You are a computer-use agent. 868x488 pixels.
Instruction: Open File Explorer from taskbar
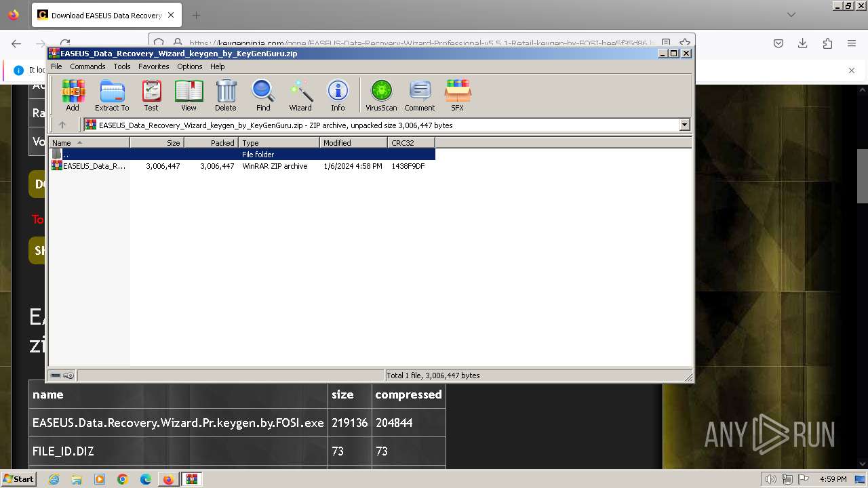coord(77,479)
